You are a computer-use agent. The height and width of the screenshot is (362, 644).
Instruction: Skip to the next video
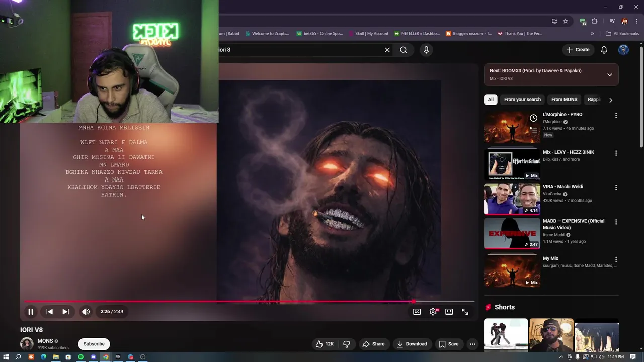click(65, 312)
